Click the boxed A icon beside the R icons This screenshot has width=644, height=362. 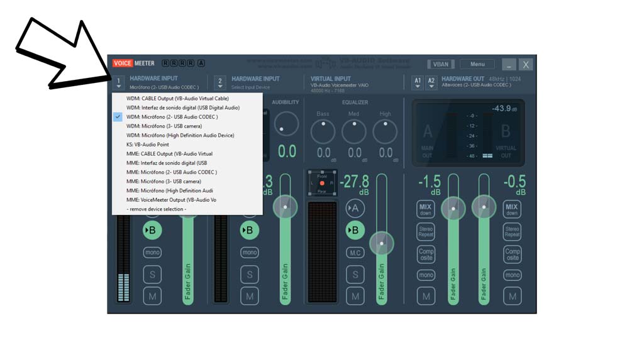coord(201,63)
